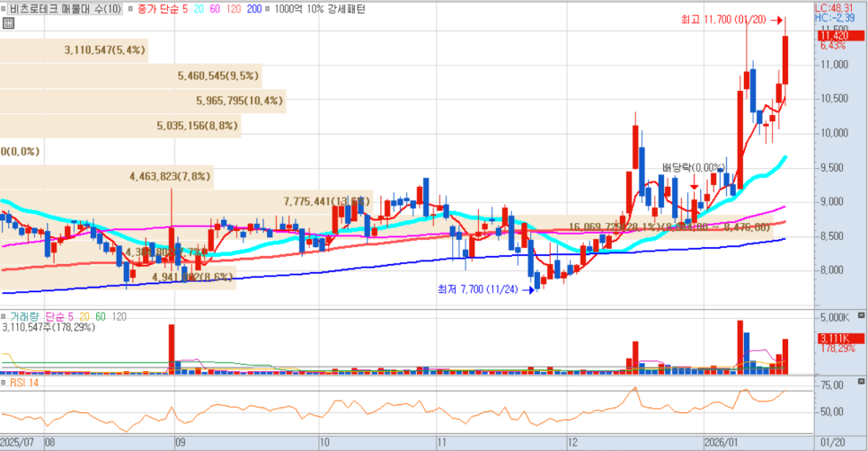Select the 거래량 volume indicator label
The image size is (868, 451).
(x=24, y=317)
